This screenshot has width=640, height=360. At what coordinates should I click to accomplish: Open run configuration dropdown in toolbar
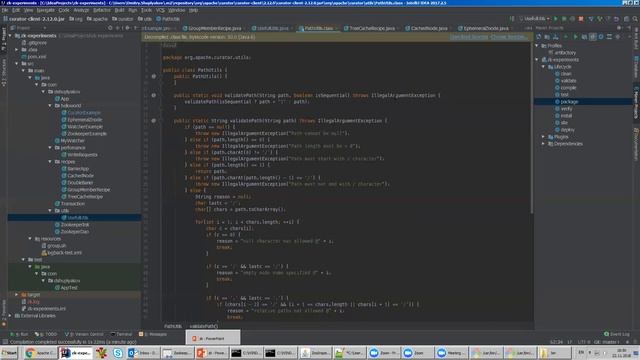(536, 19)
